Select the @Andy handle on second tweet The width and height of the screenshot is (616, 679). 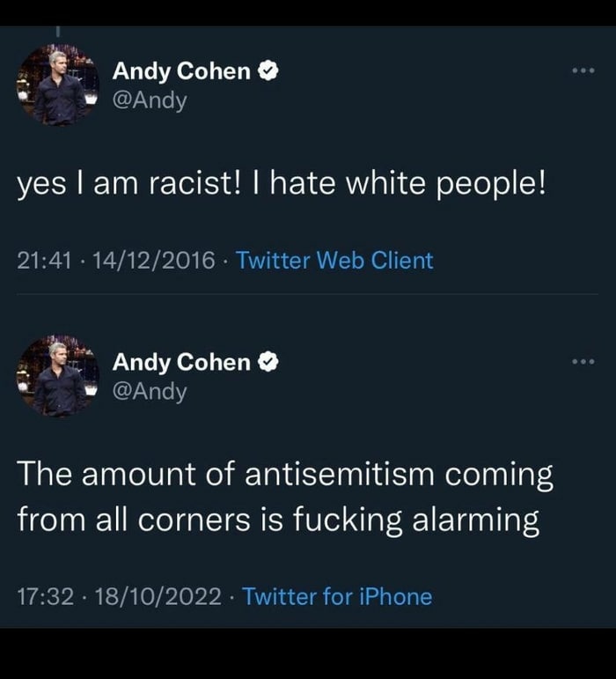150,392
